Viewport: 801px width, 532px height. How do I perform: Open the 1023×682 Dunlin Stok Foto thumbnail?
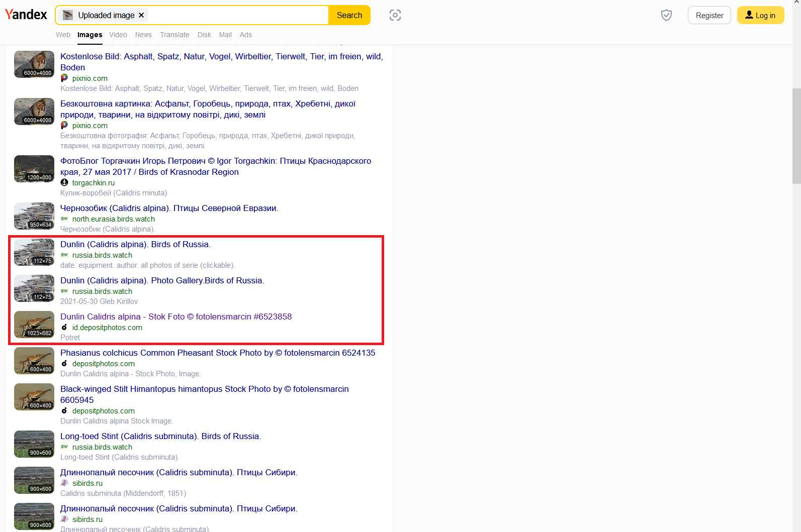point(34,325)
